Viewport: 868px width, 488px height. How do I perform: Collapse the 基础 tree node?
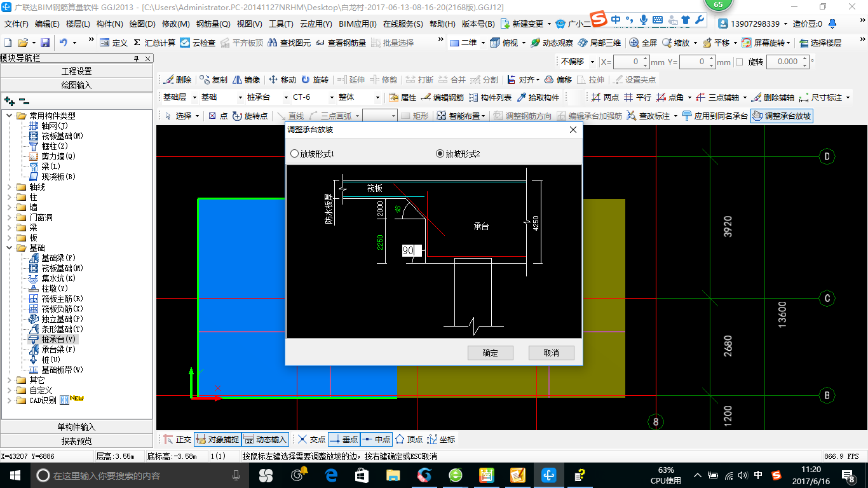pos(10,248)
